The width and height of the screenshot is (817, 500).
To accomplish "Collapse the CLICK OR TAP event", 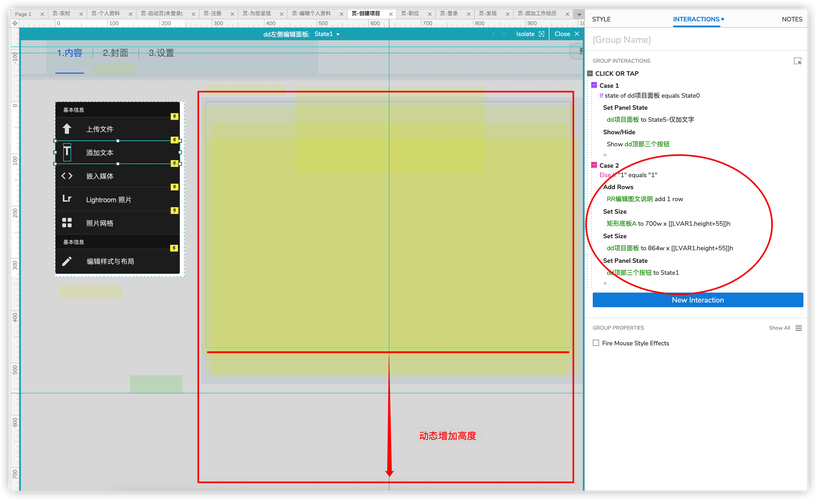I will tap(590, 73).
